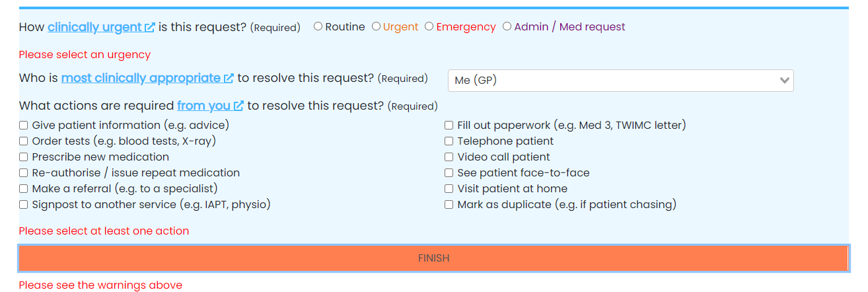Check Mark as duplicate option
The image size is (868, 292).
point(449,204)
